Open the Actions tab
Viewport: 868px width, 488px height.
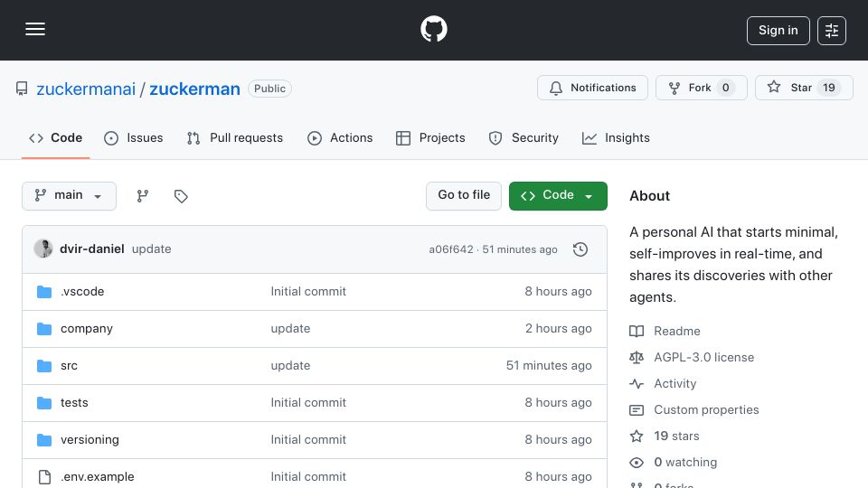(x=340, y=137)
